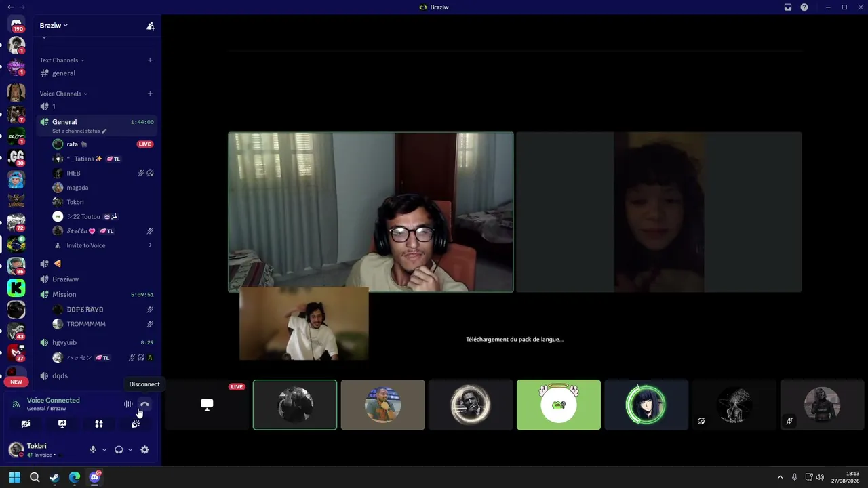868x488 pixels.
Task: Open the small popped-out webcam preview
Action: point(304,323)
